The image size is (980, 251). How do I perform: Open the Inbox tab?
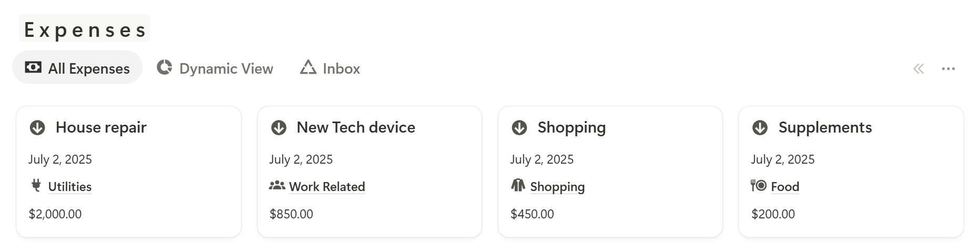tap(330, 68)
